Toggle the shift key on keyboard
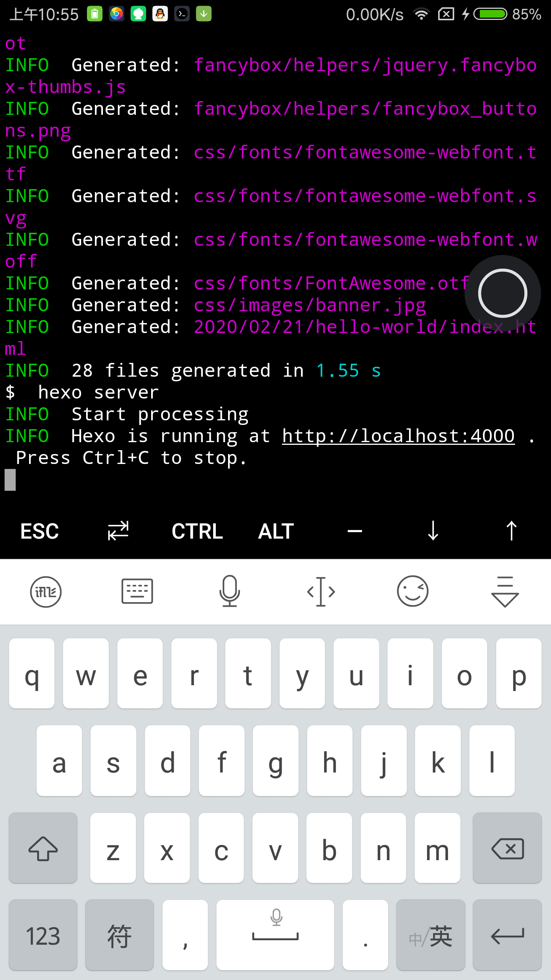The width and height of the screenshot is (551, 980). (x=43, y=848)
